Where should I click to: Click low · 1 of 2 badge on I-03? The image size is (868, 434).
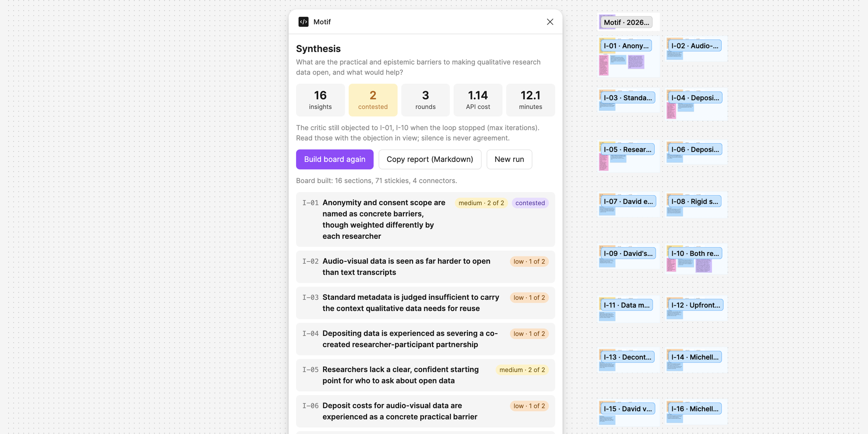tap(529, 297)
